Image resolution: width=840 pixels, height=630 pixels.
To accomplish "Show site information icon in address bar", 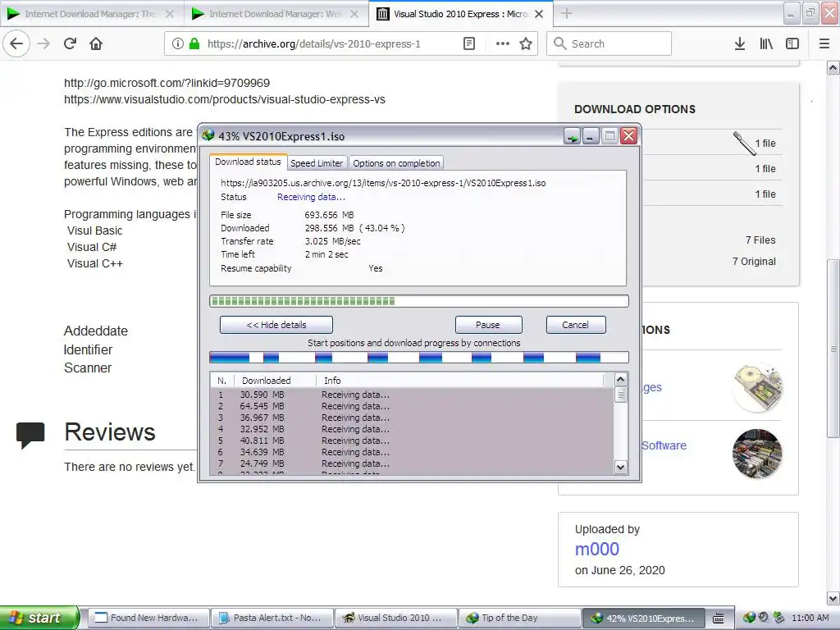I will coord(178,43).
